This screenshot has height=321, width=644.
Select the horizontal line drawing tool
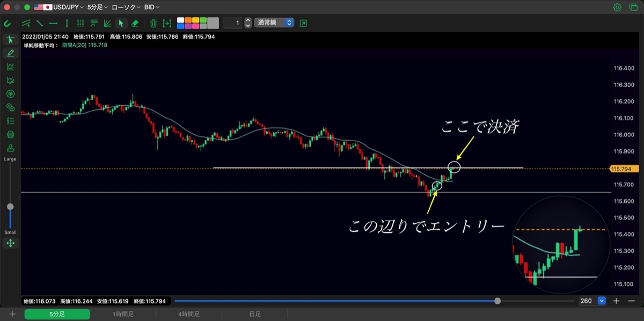53,23
